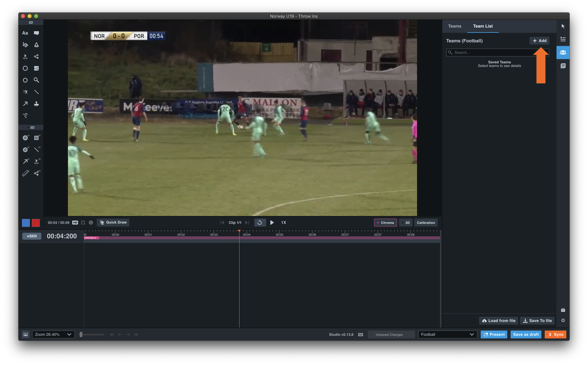
Task: Select the tactics play-path tool
Action: pyautogui.click(x=25, y=115)
